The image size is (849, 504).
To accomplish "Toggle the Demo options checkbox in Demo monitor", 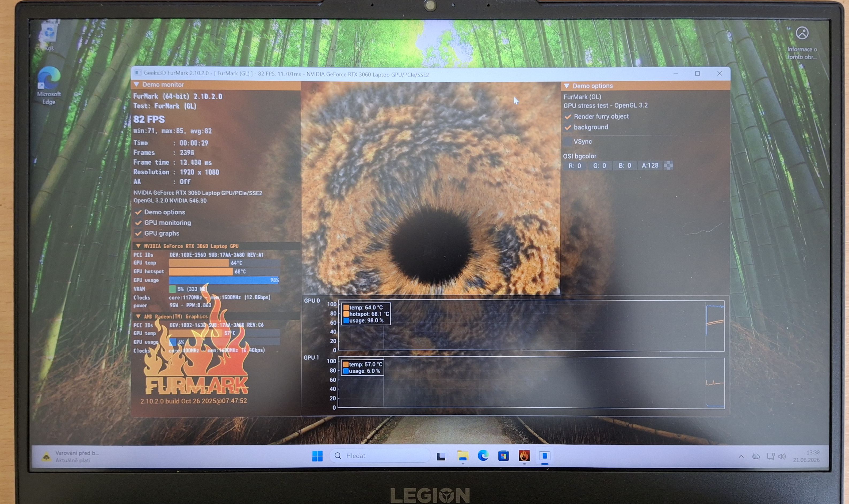I will tap(139, 212).
